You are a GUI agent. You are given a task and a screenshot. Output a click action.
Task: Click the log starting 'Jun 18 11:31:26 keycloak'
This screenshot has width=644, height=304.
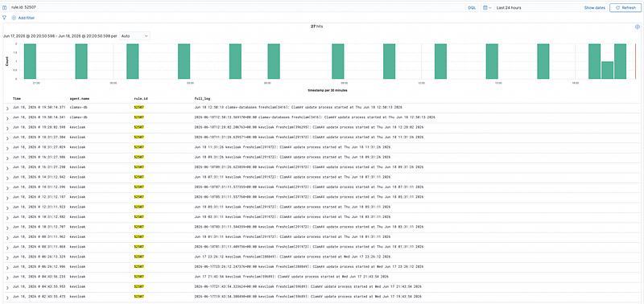pos(292,147)
